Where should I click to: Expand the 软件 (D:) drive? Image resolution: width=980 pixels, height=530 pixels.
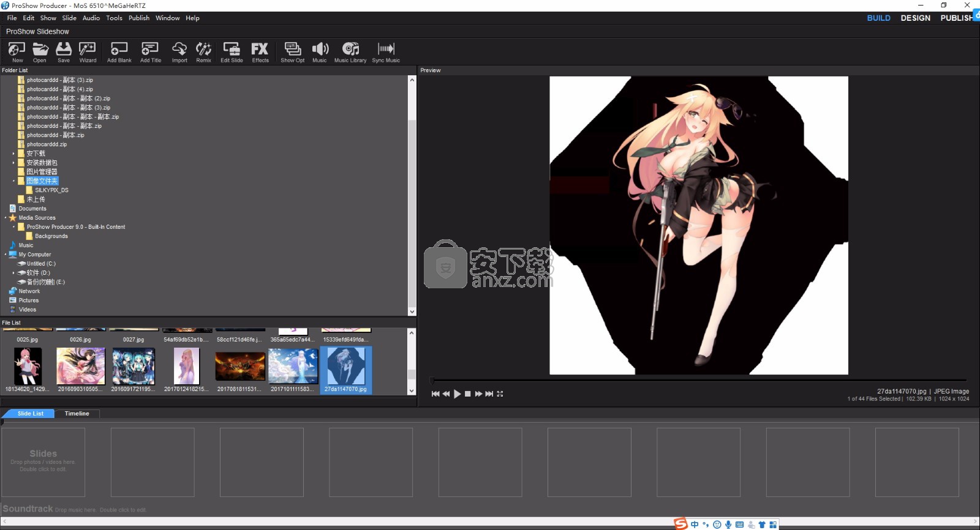click(13, 273)
